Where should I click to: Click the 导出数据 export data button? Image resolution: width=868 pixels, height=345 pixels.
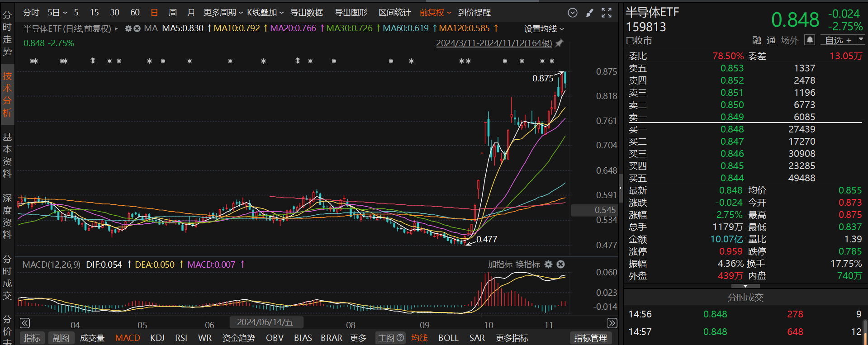[307, 13]
